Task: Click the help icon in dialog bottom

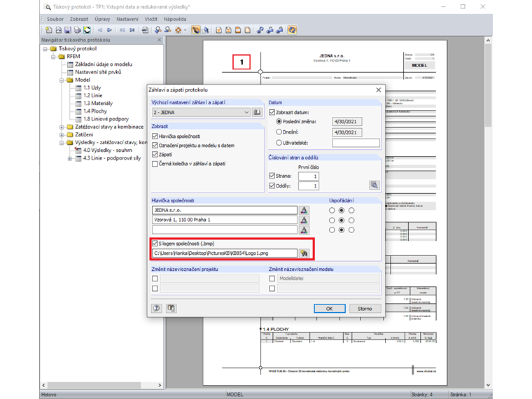Action: pos(156,308)
